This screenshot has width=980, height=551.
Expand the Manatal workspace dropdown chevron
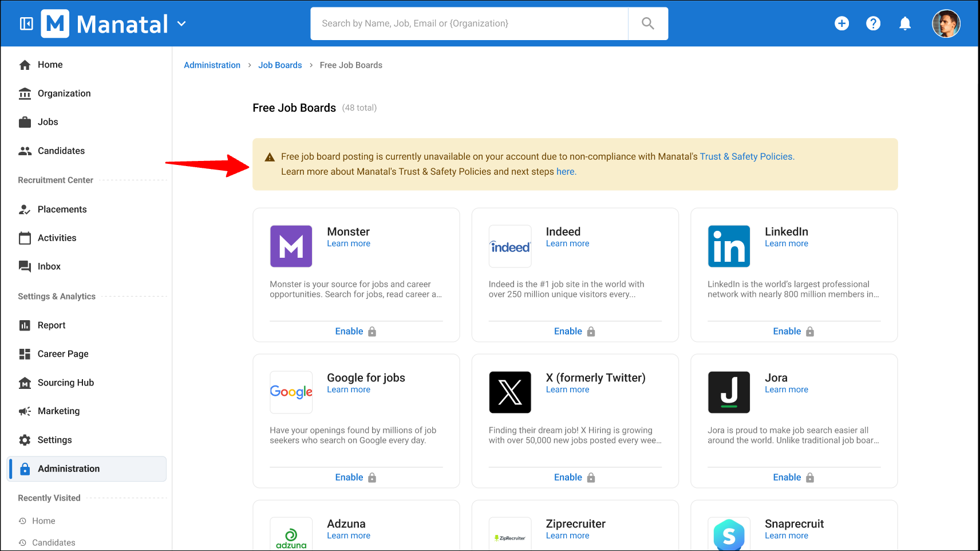click(181, 23)
